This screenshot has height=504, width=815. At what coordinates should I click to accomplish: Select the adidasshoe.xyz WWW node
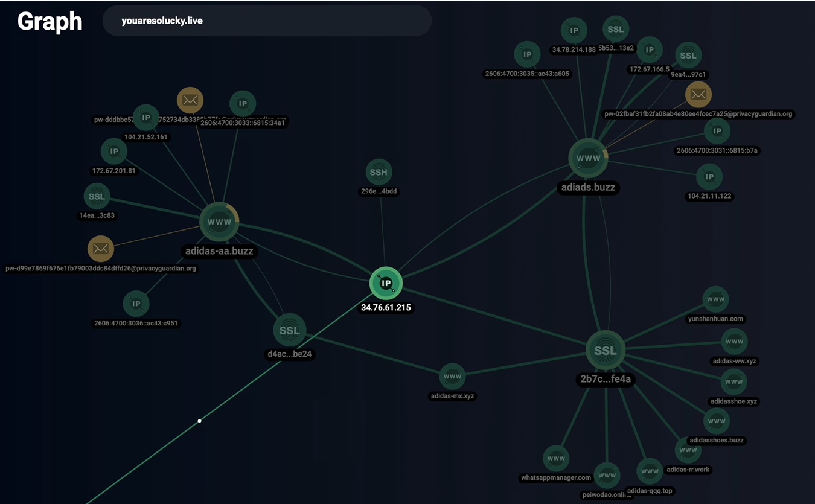click(x=734, y=382)
